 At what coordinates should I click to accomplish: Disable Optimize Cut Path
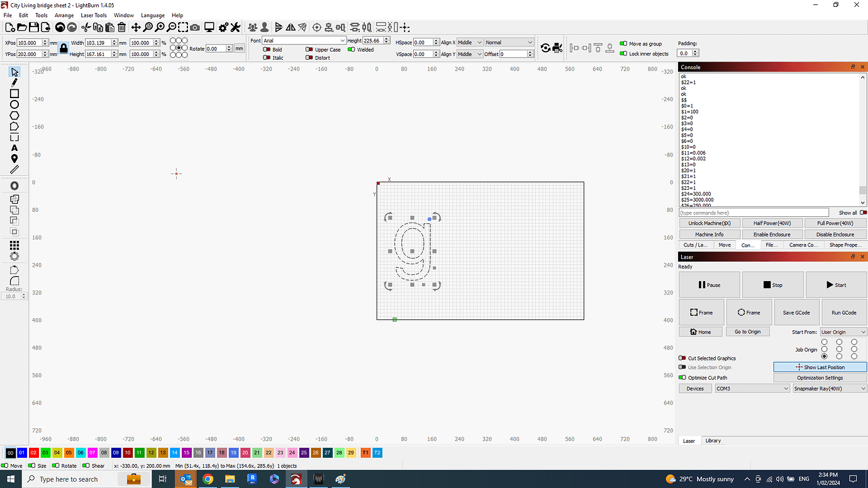[x=682, y=377]
